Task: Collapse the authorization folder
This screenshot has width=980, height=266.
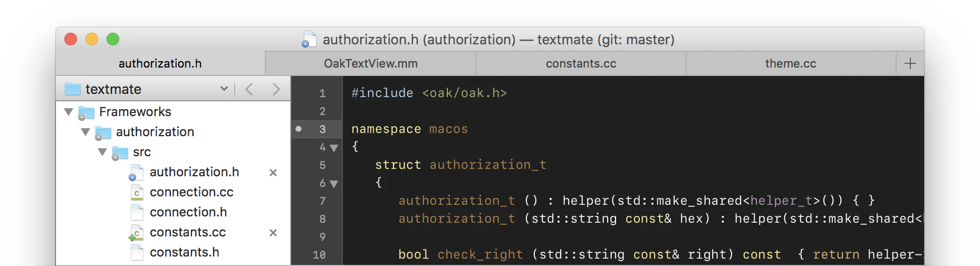Action: coord(85,132)
